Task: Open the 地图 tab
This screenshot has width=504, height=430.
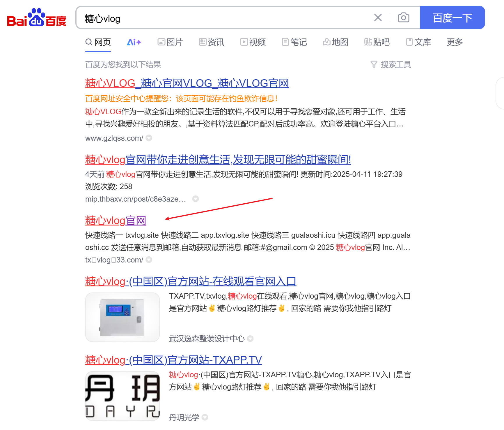Action: [x=336, y=42]
